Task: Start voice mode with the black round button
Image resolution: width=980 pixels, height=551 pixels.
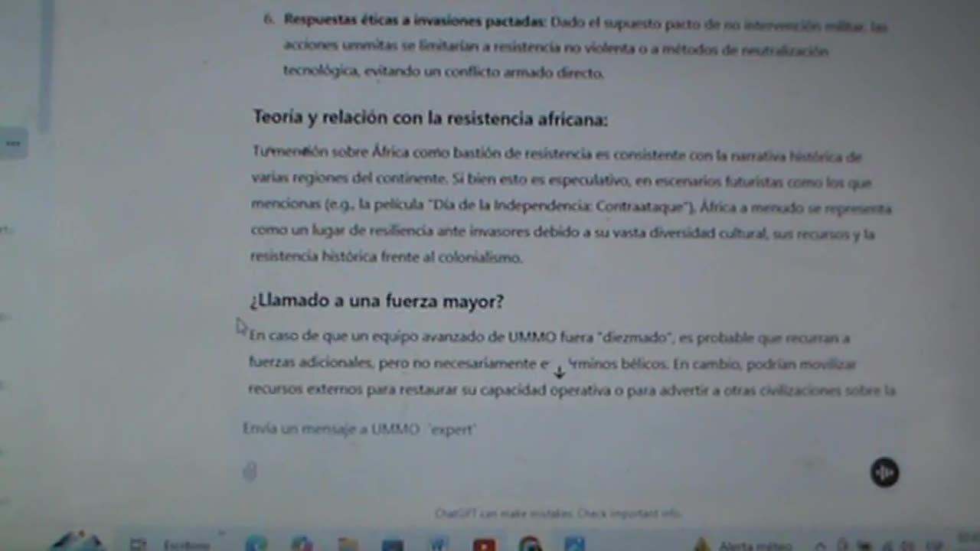Action: 884,472
